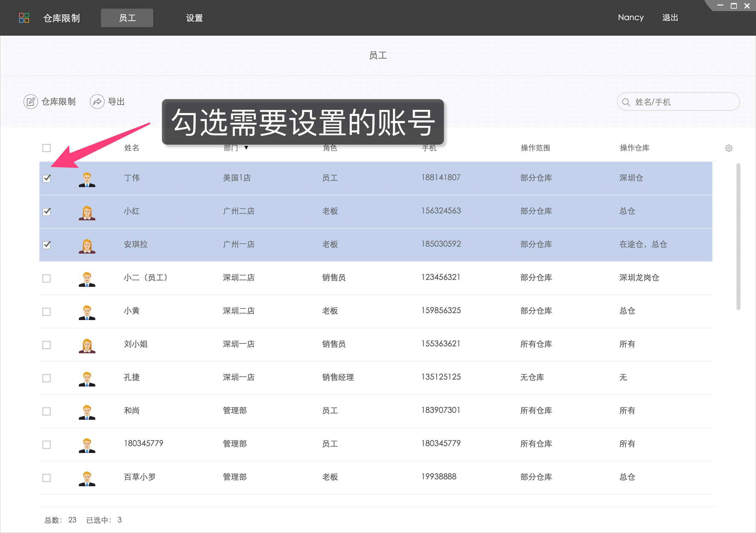Open the table settings gear icon
Screen dimensions: 756x533
click(729, 148)
